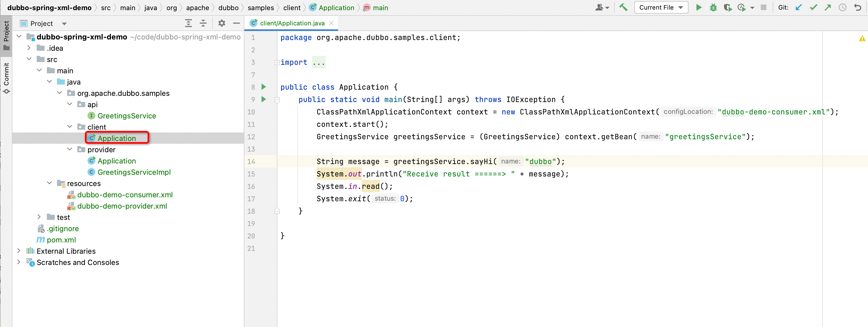The image size is (868, 327).
Task: Expand the test folder
Action: (39, 217)
